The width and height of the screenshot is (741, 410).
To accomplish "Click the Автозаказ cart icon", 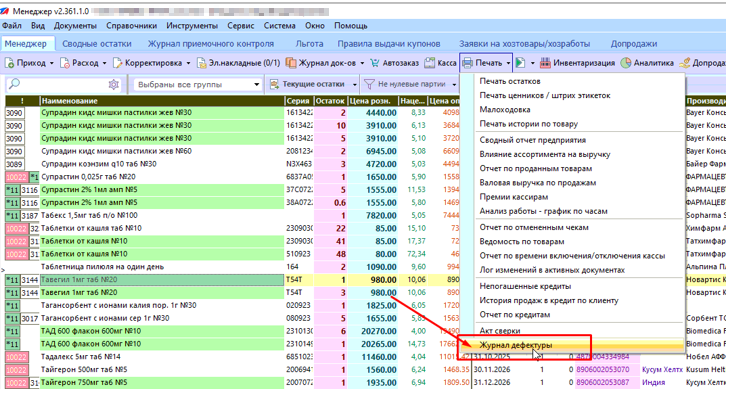I will click(x=375, y=63).
